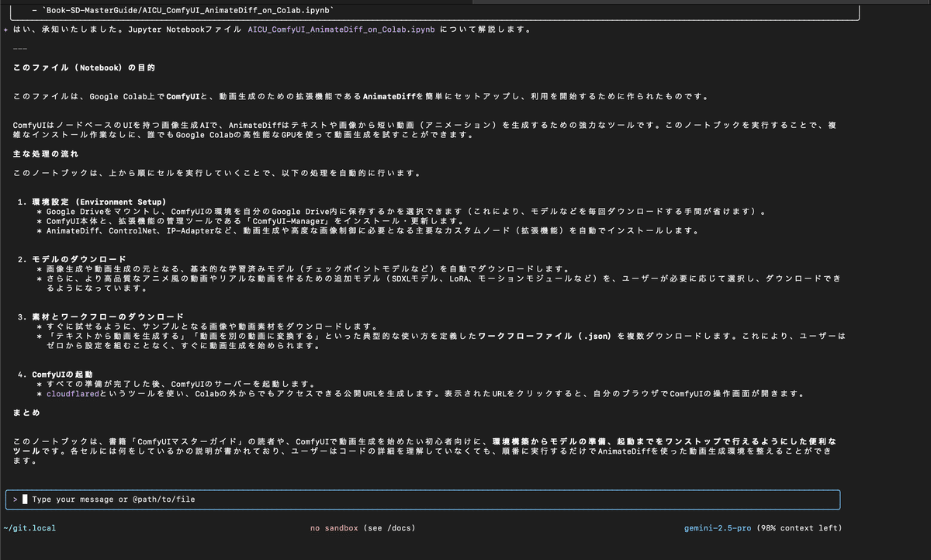931x560 pixels.
Task: Click the 主な処理の流れ heading
Action: point(47,154)
